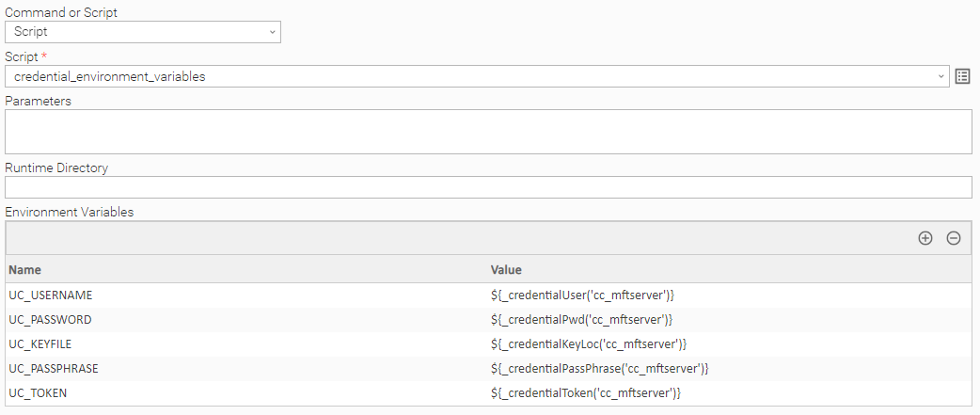Select the UC_PASSPHRASE variable name cell
This screenshot has width=980, height=415.
54,368
